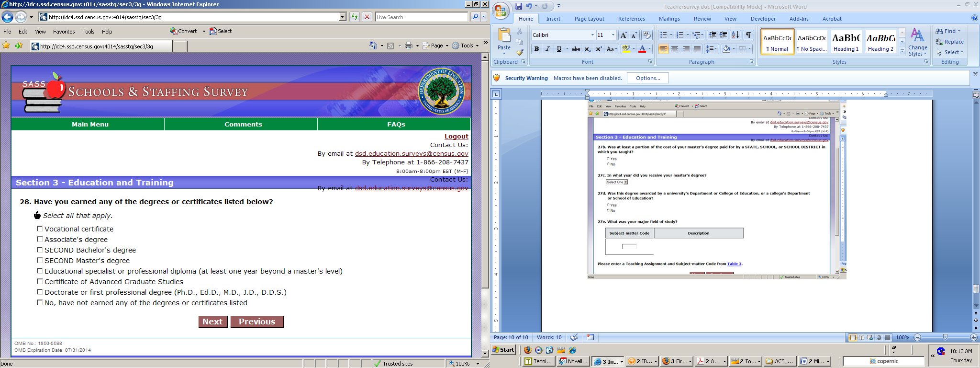The width and height of the screenshot is (980, 368).
Task: Stop loading the page in Internet Explorer
Action: [367, 17]
